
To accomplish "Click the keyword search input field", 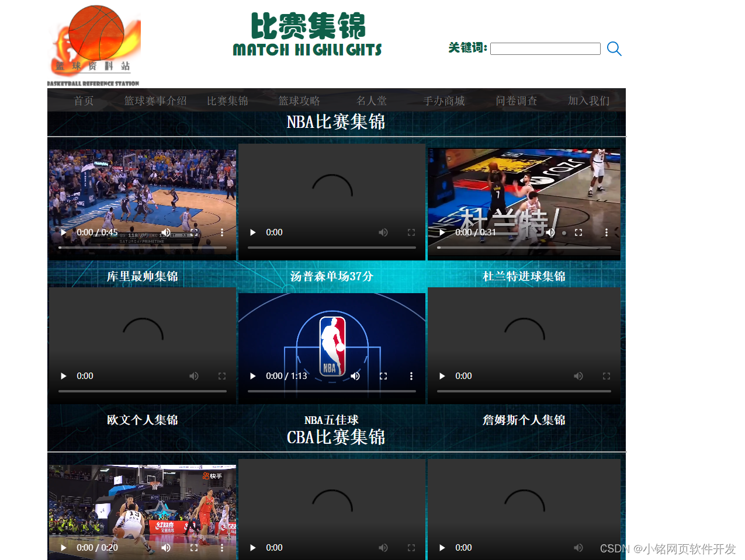I will [x=545, y=48].
